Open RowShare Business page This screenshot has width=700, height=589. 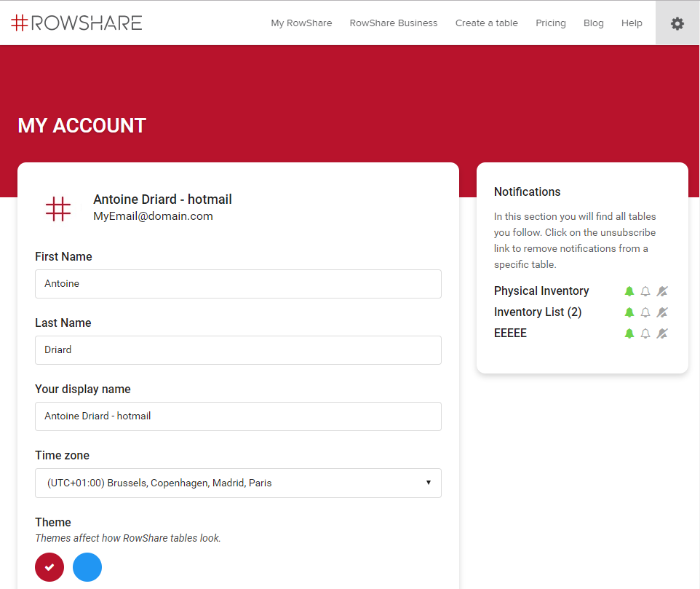point(394,23)
